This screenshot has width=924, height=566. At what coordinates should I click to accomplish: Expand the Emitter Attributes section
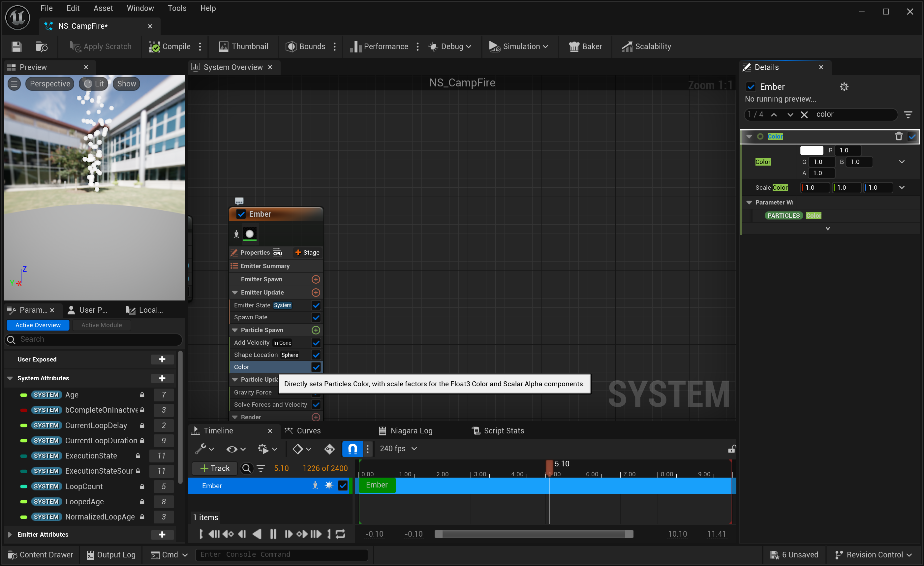coord(10,534)
